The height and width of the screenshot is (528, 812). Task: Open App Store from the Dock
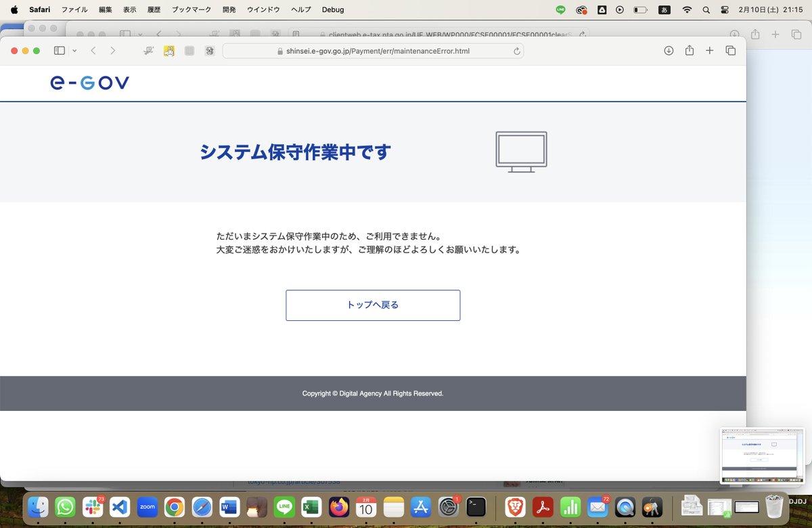[x=421, y=506]
